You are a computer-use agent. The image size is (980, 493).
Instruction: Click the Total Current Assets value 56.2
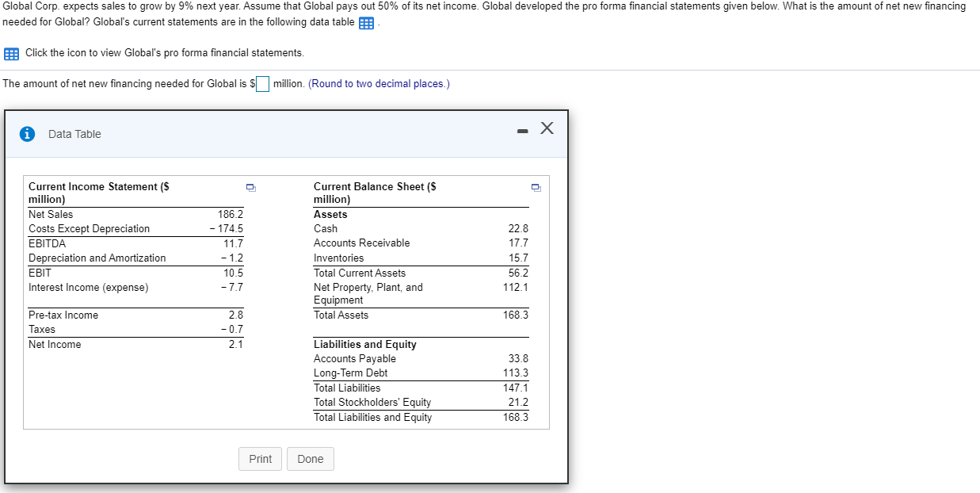[x=518, y=273]
